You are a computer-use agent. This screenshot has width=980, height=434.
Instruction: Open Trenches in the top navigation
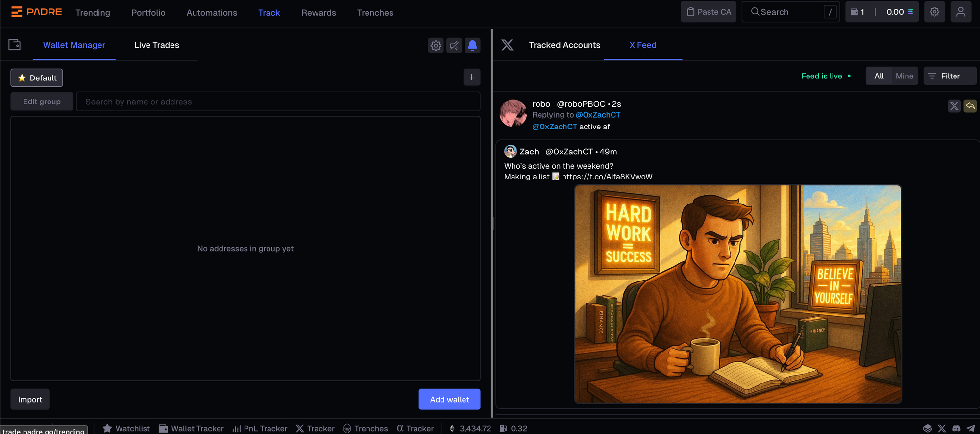pos(375,13)
